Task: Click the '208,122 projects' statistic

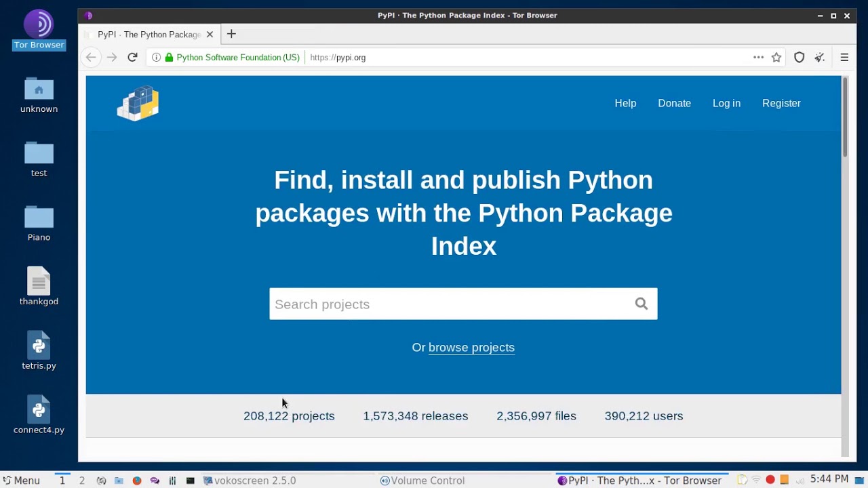Action: pos(289,416)
